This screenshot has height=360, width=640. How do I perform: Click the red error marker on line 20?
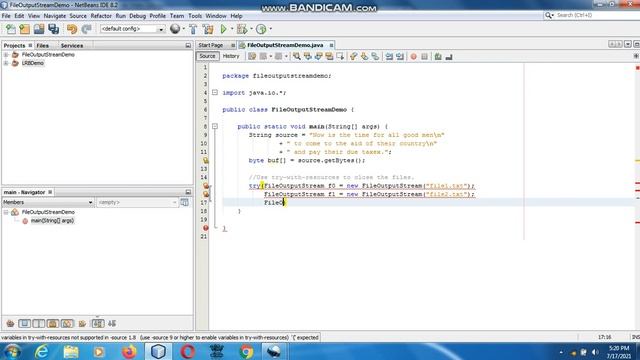(x=206, y=228)
